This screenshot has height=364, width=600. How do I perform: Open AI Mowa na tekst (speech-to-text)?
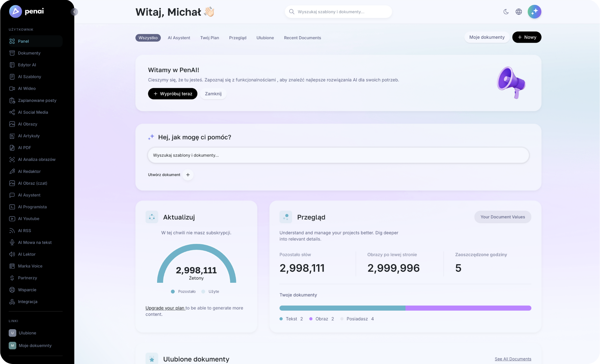tap(35, 242)
